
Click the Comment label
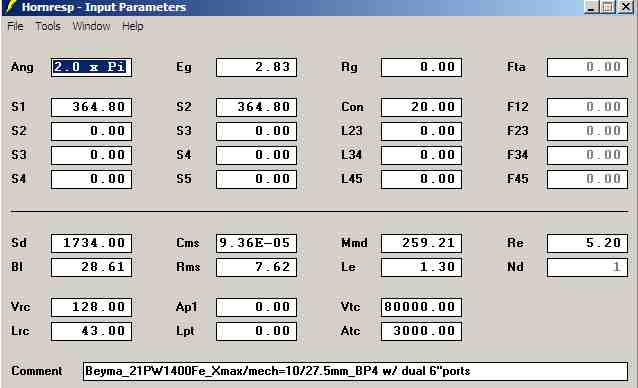coord(37,371)
